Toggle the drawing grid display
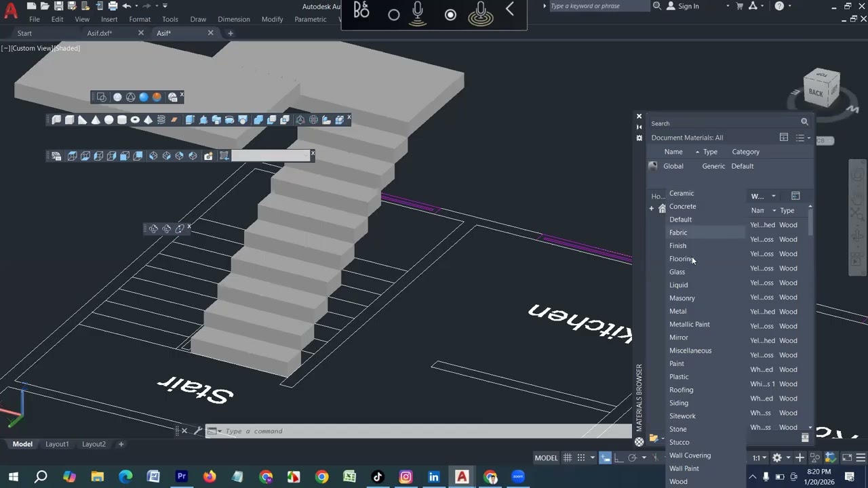Viewport: 868px width, 488px height. 568,457
